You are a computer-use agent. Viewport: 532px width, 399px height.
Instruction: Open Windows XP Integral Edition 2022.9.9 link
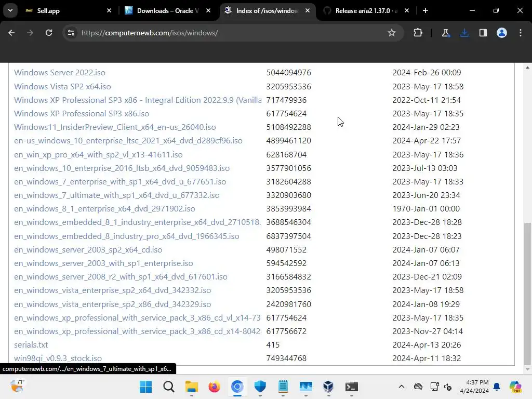[138, 100]
